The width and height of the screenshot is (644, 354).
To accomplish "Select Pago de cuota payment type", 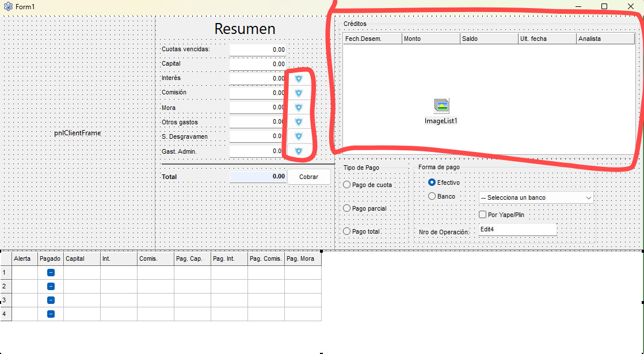I will [346, 185].
